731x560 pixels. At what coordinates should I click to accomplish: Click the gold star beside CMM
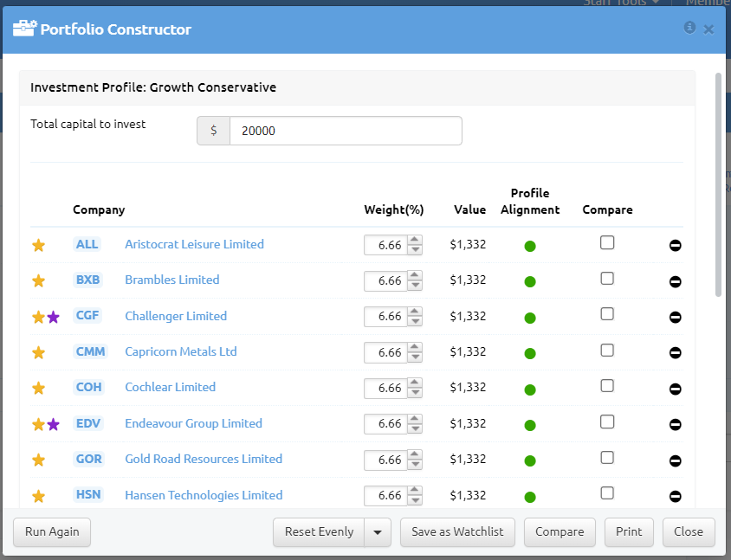coord(38,352)
